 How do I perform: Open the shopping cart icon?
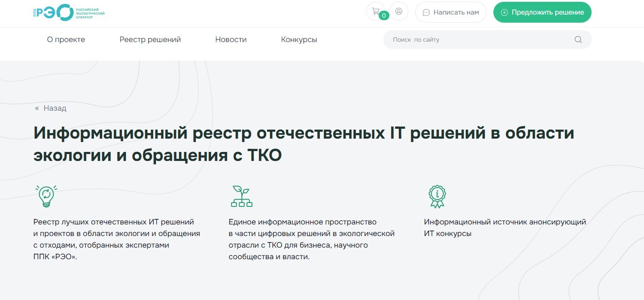coord(376,12)
